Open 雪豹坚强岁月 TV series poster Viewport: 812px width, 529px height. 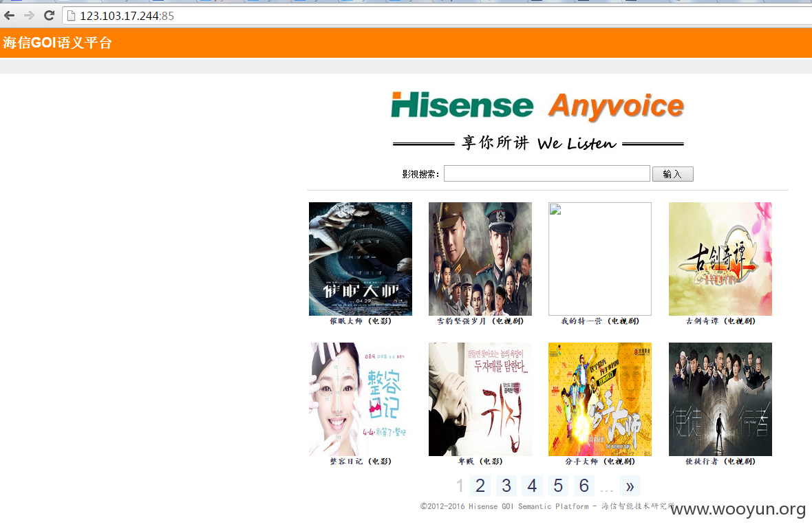coord(480,259)
